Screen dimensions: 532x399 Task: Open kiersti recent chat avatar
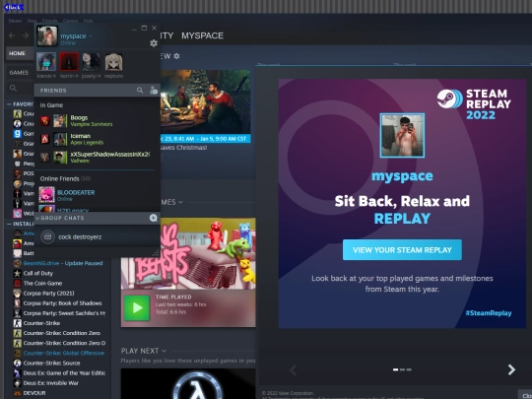click(x=46, y=62)
